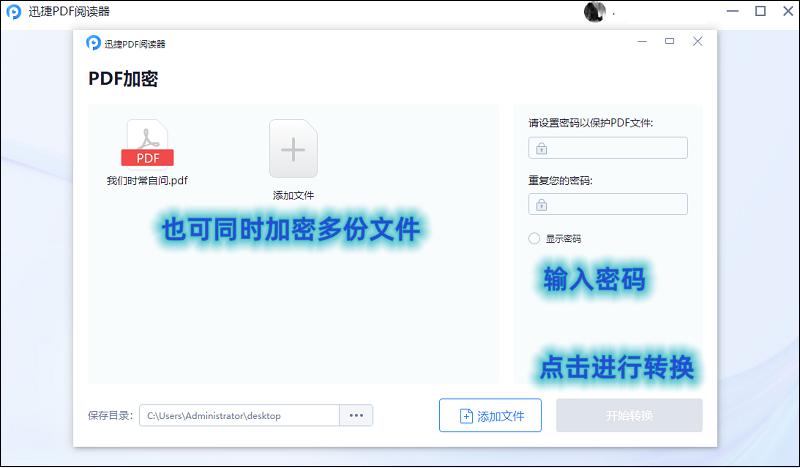Click the 开始转换 button
This screenshot has width=800, height=468.
[x=629, y=415]
